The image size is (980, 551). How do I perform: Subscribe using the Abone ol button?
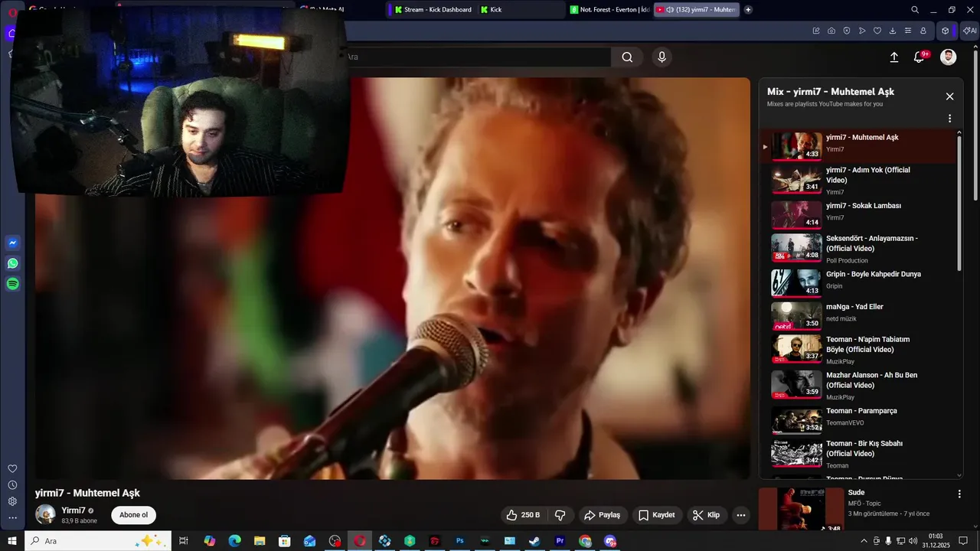click(x=133, y=515)
